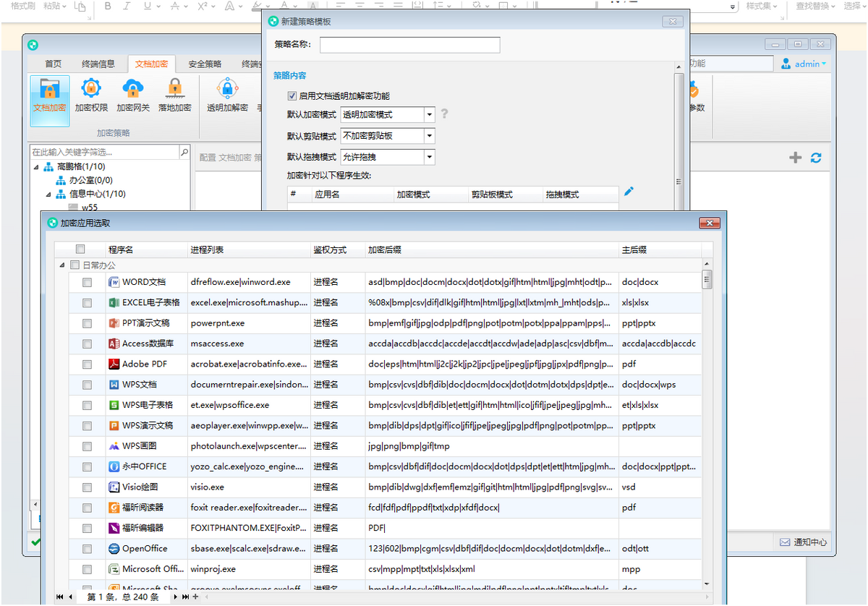Screen dimensions: 868x606
Task: Check the PPT演示文稿 row checkbox
Action: (x=88, y=323)
